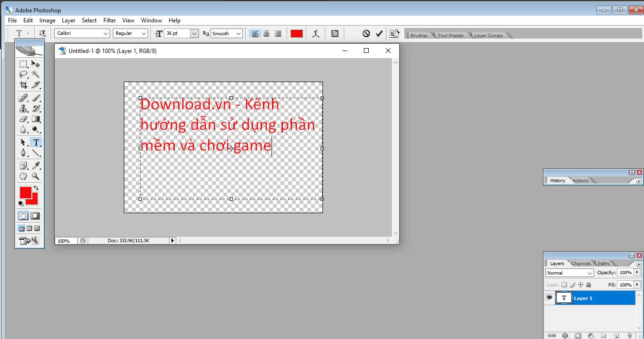Select the Hand tool
Image resolution: width=644 pixels, height=339 pixels.
tap(23, 176)
